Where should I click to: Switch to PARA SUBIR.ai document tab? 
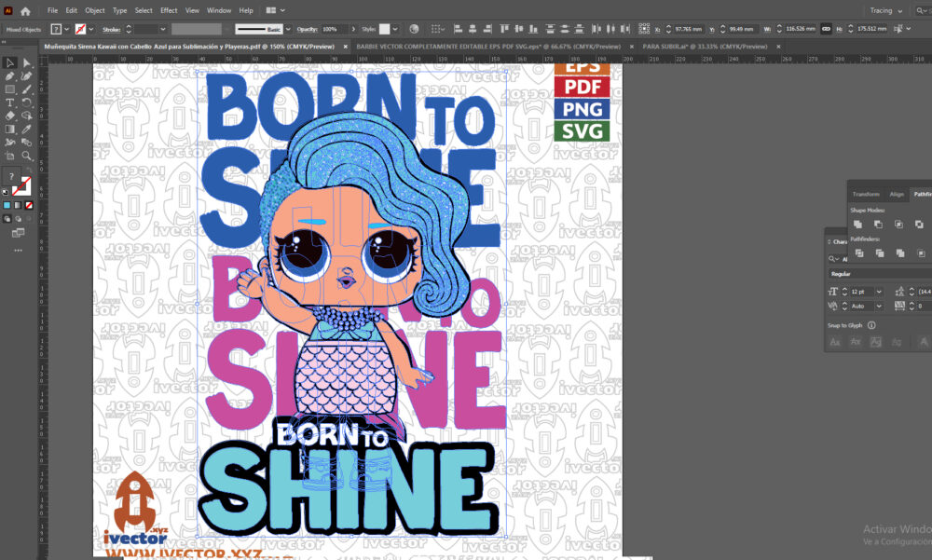(x=705, y=47)
